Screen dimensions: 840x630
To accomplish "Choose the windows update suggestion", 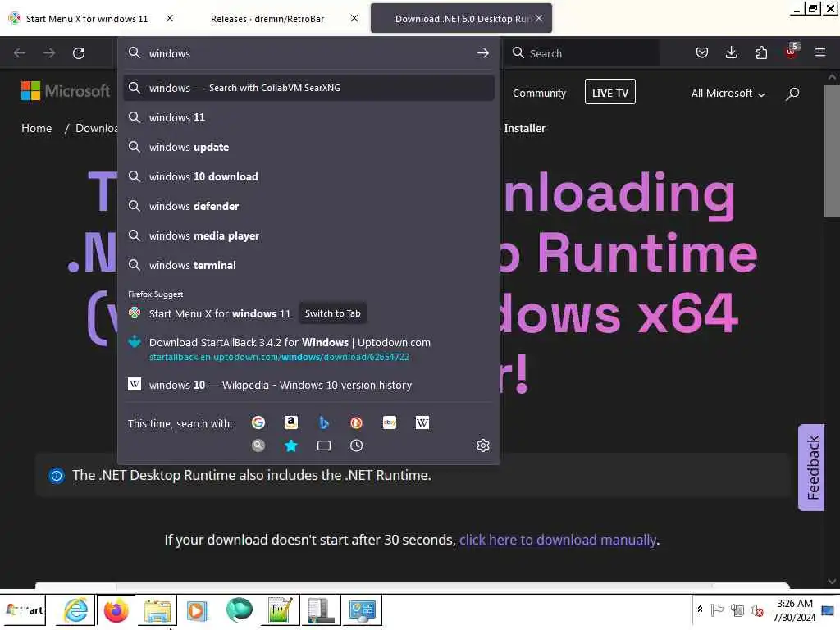I will pyautogui.click(x=308, y=147).
